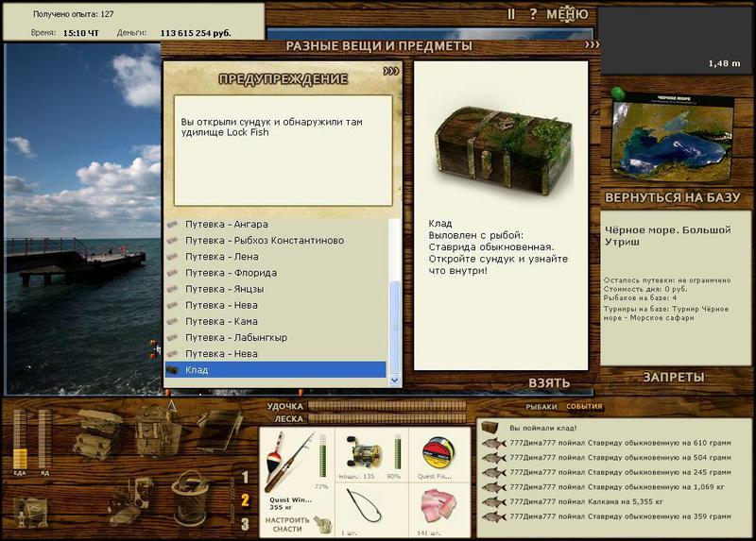This screenshot has width=756, height=541.
Task: Switch to the СОБЫТИЯ tab
Action: [584, 407]
